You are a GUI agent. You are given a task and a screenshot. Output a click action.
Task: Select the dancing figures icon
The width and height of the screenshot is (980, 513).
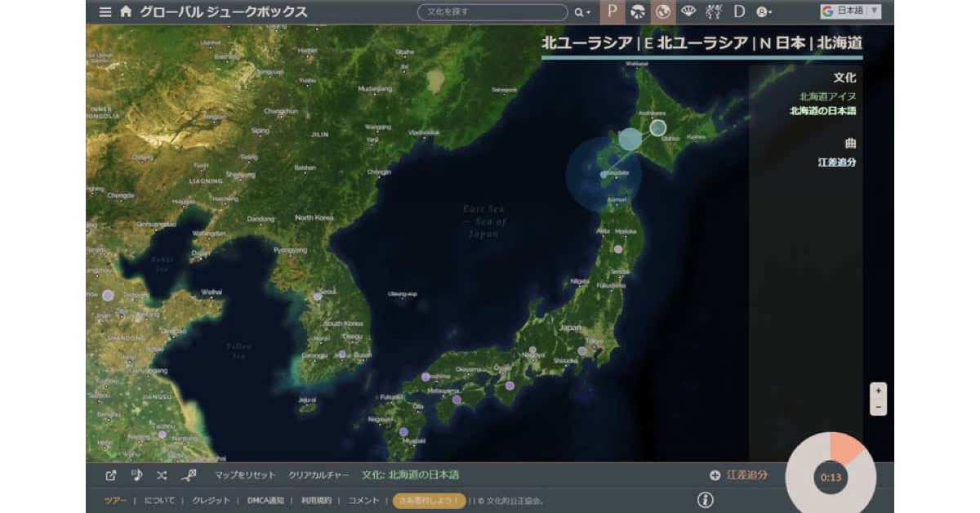click(713, 11)
